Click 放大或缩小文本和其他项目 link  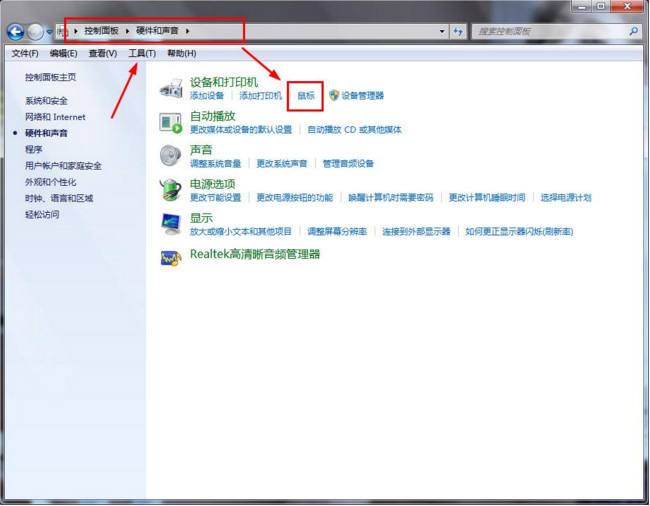tap(241, 232)
